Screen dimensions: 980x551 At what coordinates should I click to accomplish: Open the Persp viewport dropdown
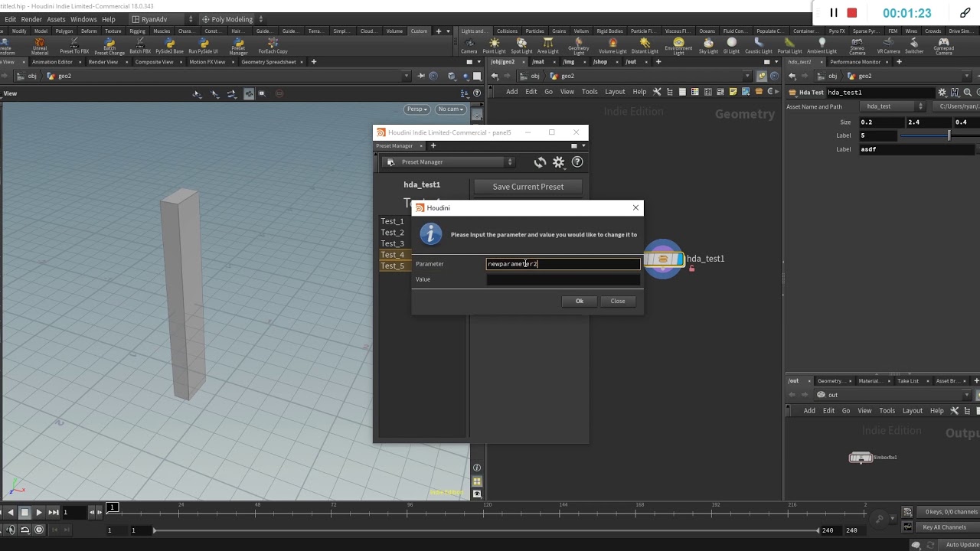click(x=416, y=109)
